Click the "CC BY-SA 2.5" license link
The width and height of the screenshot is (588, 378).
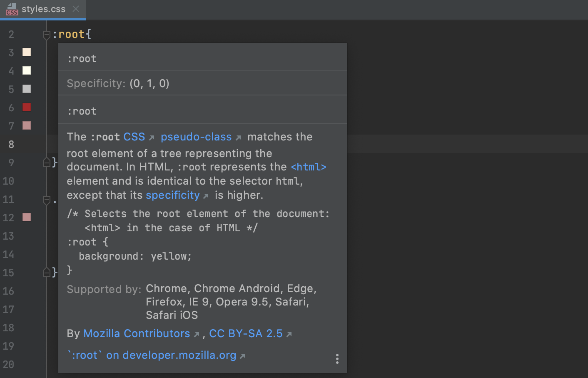click(x=246, y=333)
